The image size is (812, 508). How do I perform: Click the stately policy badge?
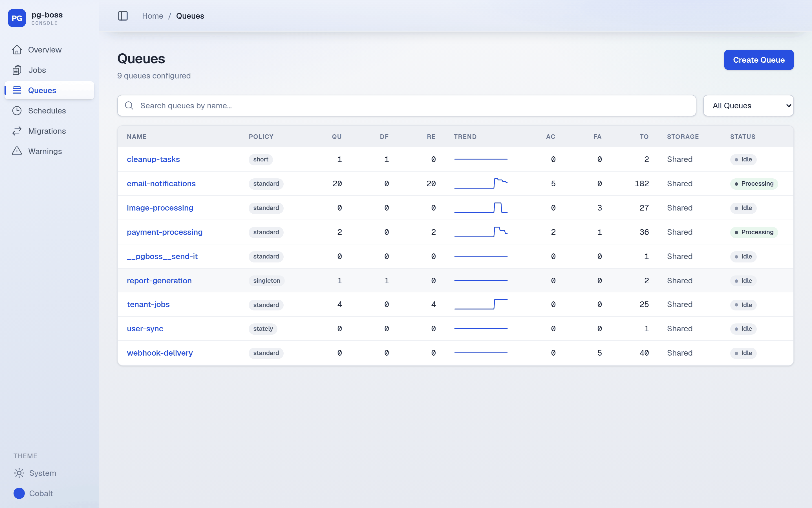[263, 329]
